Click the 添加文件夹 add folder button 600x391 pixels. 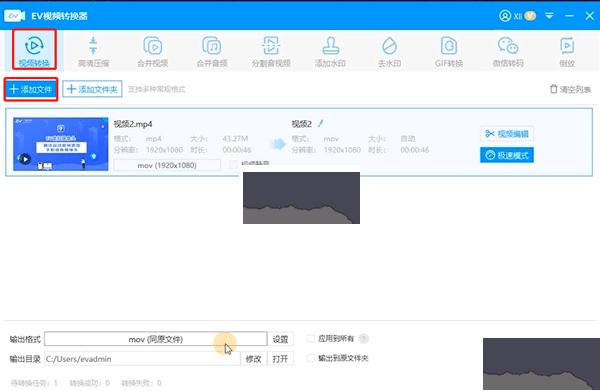(92, 89)
